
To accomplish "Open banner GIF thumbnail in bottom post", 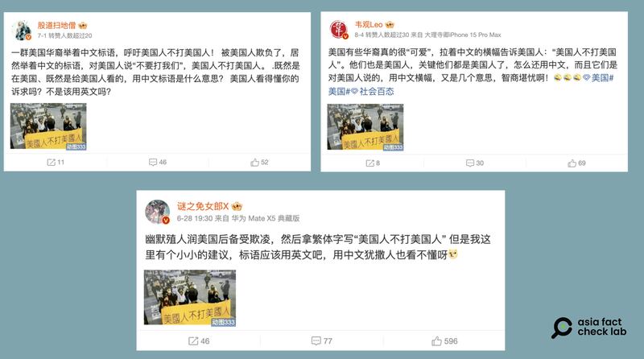I will [x=190, y=298].
